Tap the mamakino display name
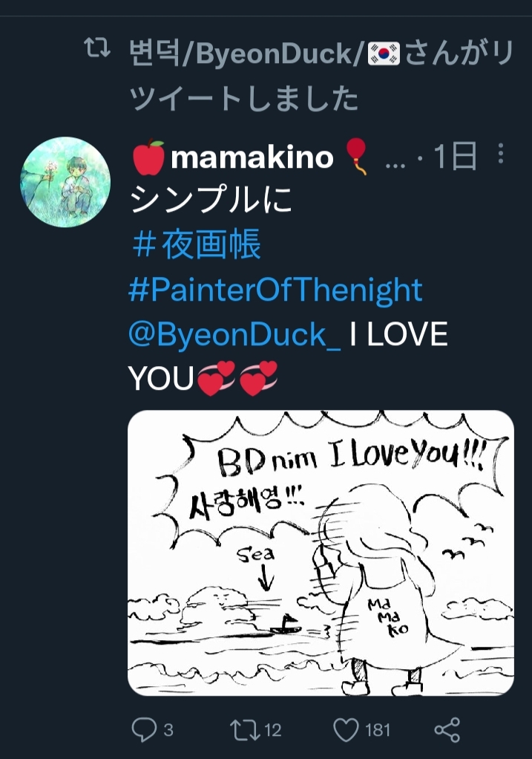 pyautogui.click(x=252, y=157)
